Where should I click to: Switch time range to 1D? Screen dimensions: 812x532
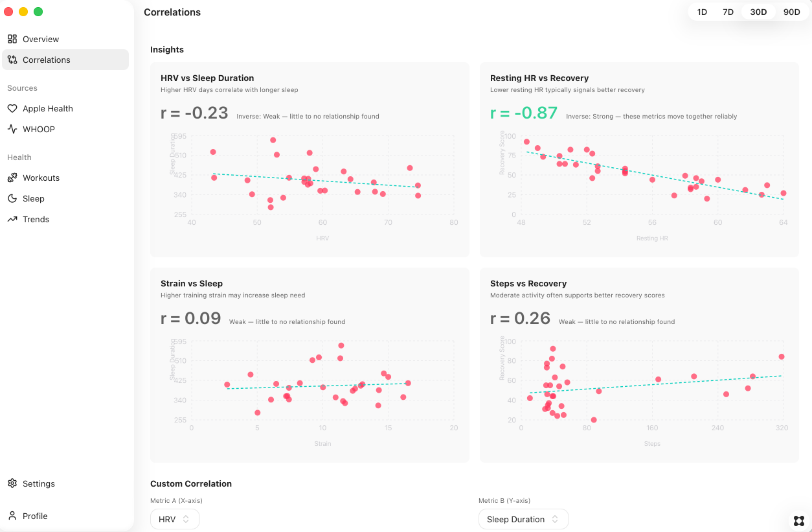(x=702, y=12)
